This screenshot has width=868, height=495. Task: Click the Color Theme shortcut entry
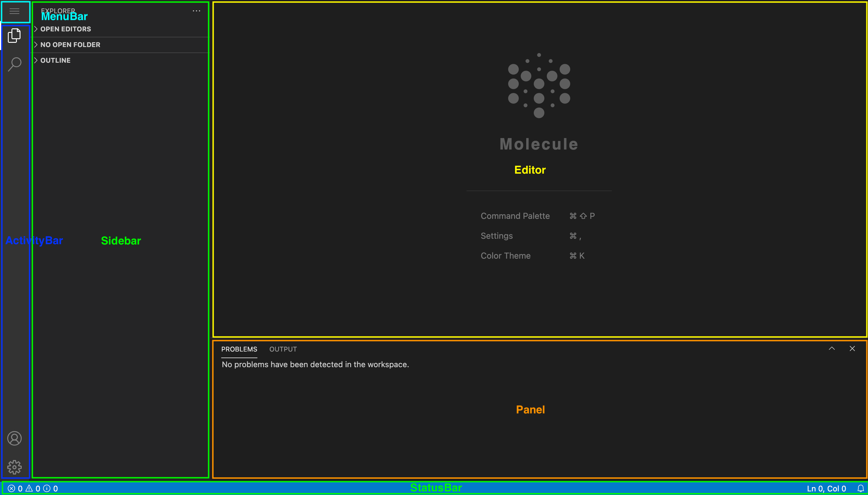point(505,256)
